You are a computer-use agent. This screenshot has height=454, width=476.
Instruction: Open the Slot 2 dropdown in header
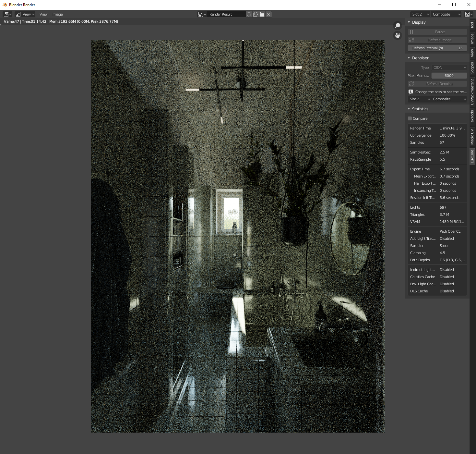(x=420, y=14)
